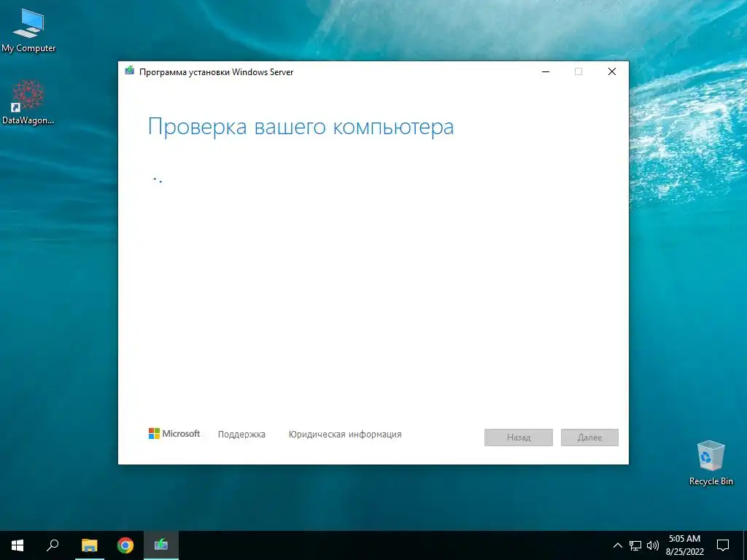The height and width of the screenshot is (560, 747).
Task: Select the DataWagon desktop shortcut
Action: click(x=28, y=102)
